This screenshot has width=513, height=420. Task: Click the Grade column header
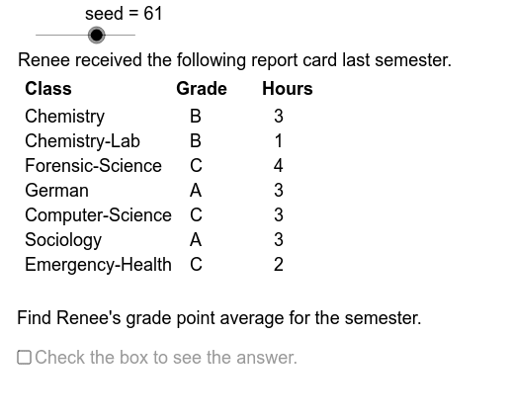tap(202, 89)
